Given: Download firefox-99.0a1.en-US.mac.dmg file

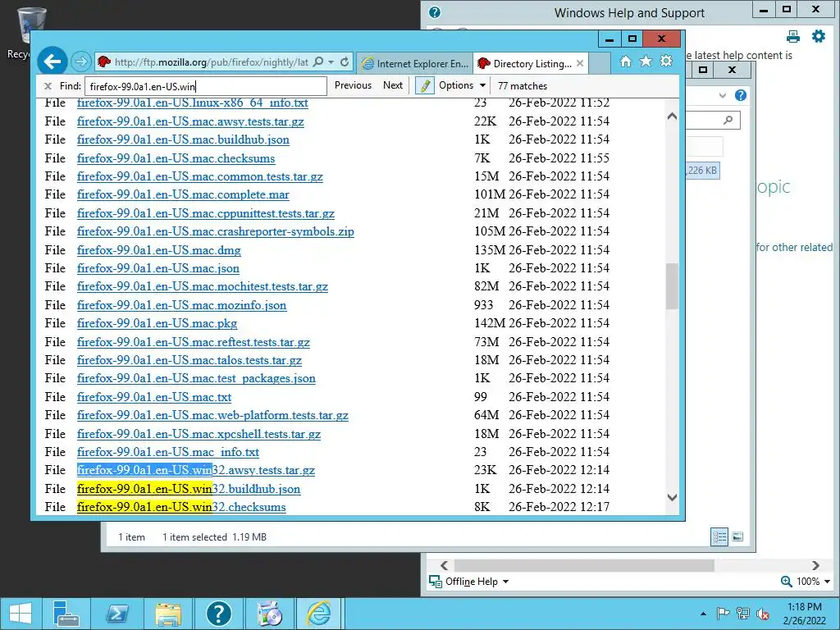Looking at the screenshot, I should tap(158, 249).
